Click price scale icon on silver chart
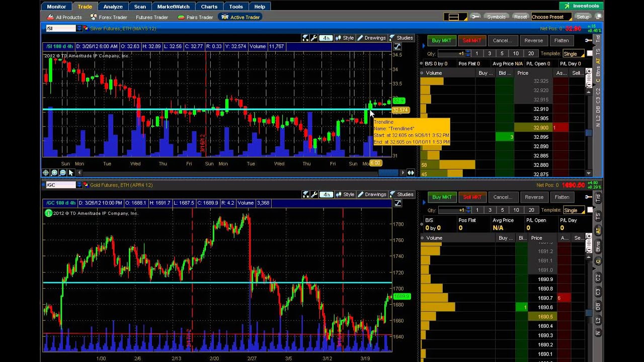This screenshot has width=644, height=362. (x=397, y=47)
